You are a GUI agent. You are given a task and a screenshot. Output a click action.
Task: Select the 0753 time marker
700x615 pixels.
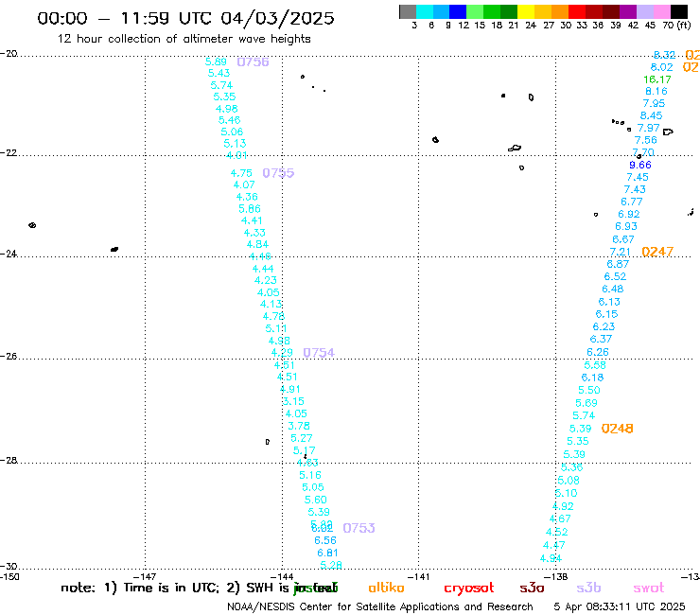pos(359,528)
